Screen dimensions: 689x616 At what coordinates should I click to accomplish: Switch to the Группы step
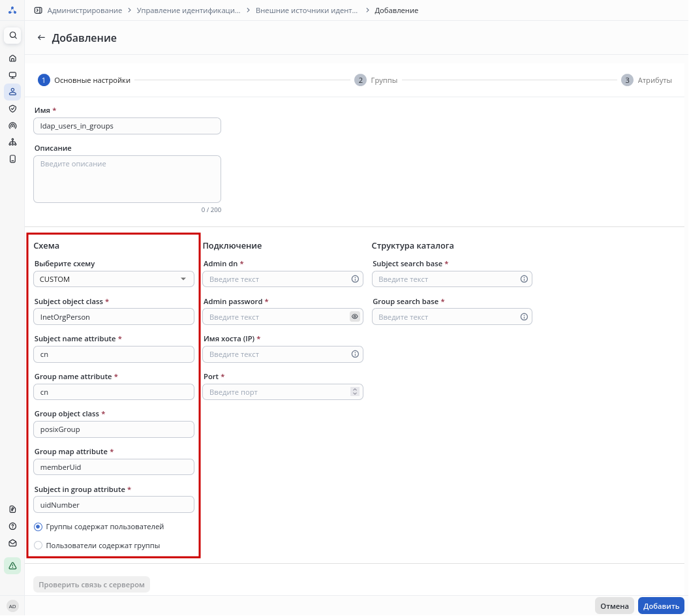tap(376, 80)
